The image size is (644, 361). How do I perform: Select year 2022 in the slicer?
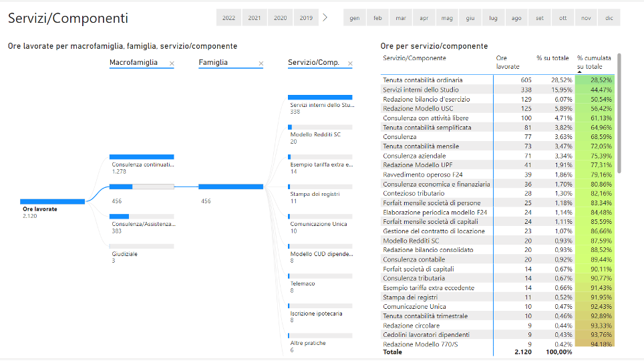228,18
